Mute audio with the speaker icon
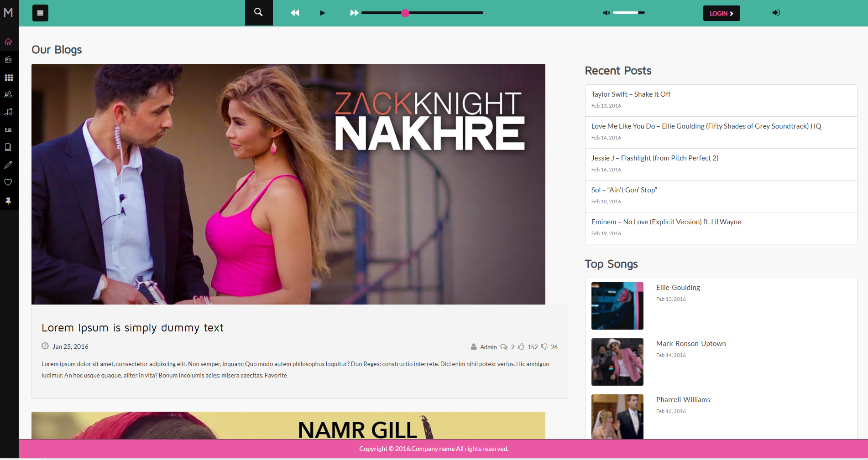The height and width of the screenshot is (460, 868). point(606,13)
